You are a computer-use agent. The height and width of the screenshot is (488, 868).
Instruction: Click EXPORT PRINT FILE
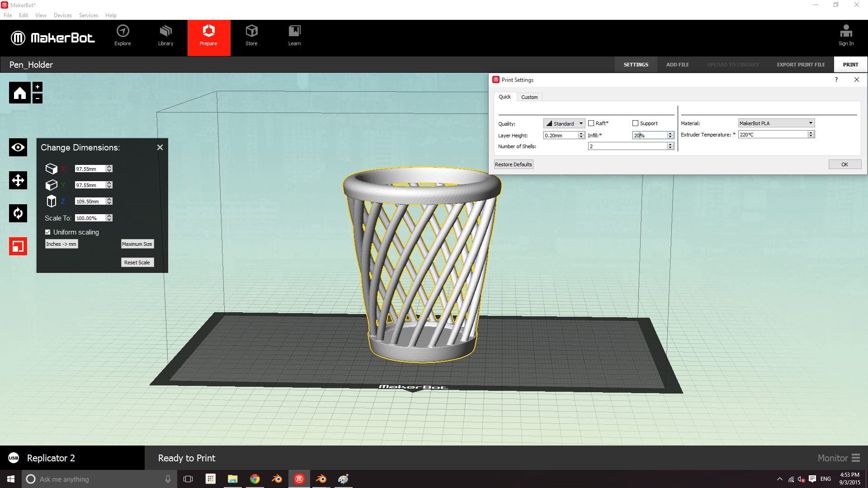tap(801, 65)
